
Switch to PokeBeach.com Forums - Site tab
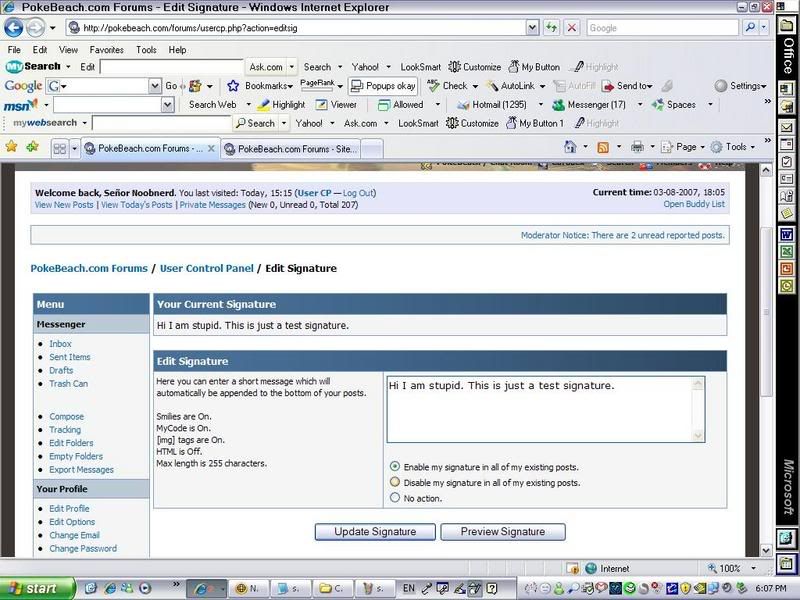291,149
